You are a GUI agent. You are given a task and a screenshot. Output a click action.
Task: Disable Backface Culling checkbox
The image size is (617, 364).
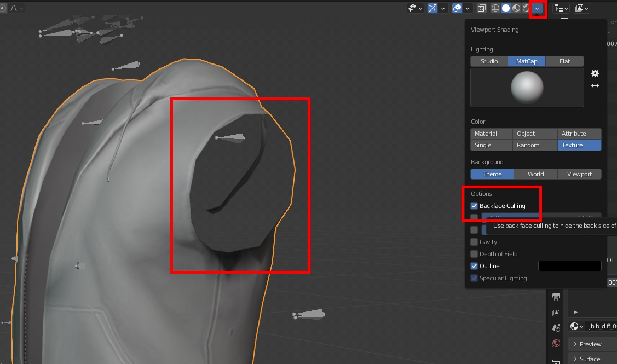[x=474, y=206]
